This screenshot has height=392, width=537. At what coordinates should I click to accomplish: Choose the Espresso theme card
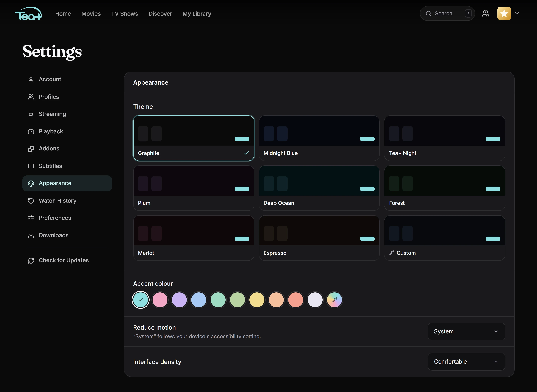[x=319, y=238]
